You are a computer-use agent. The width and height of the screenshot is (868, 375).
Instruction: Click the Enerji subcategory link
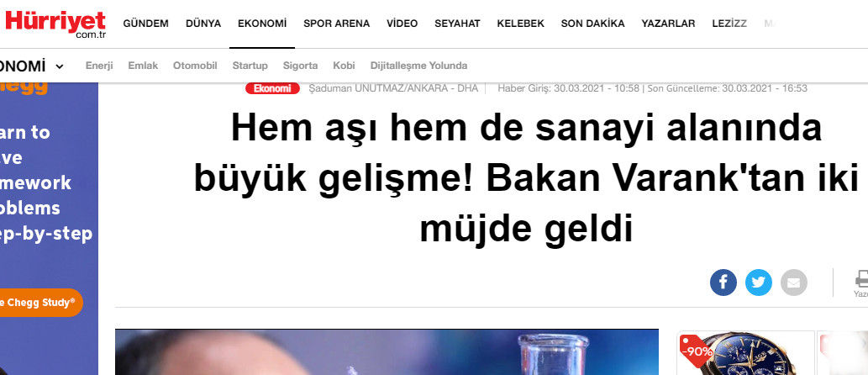click(99, 66)
